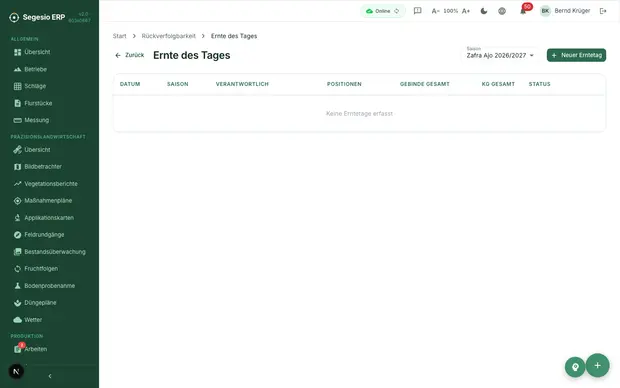Open notifications bell with 50 badge

point(524,11)
